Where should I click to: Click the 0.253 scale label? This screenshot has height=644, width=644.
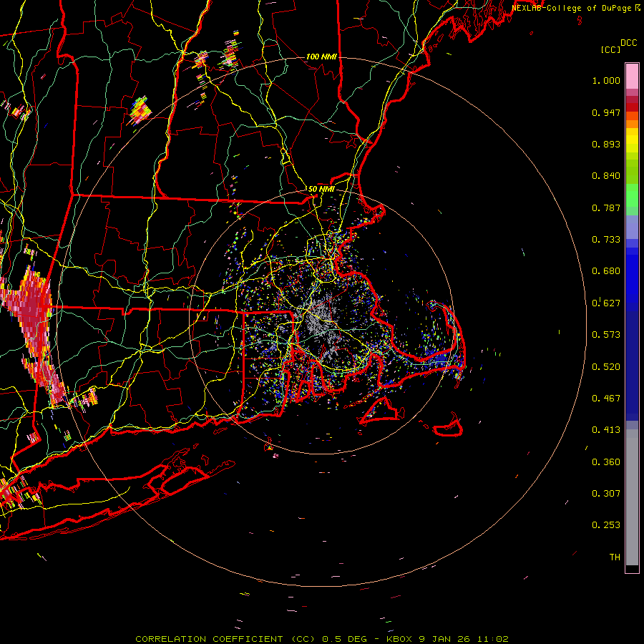click(606, 525)
